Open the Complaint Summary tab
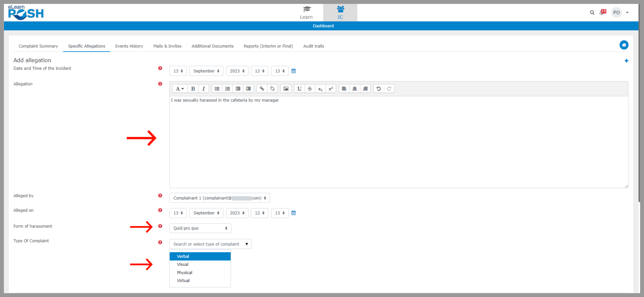The width and height of the screenshot is (644, 297). [x=38, y=46]
